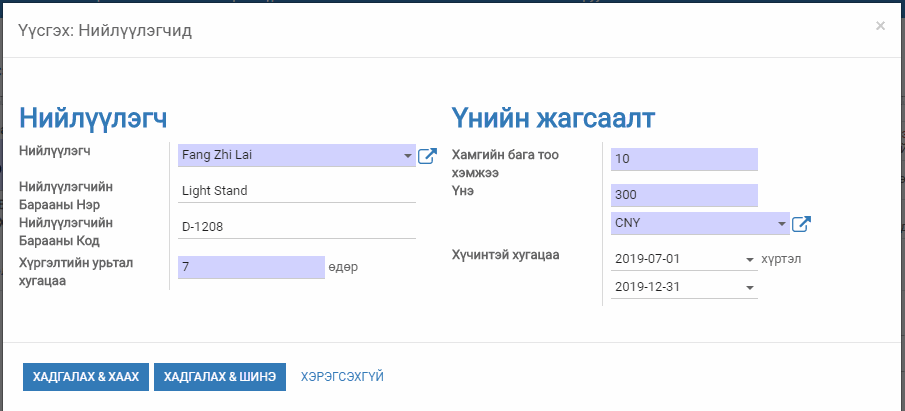
Task: Focus the minimum quantity field showing 10
Action: (x=684, y=159)
